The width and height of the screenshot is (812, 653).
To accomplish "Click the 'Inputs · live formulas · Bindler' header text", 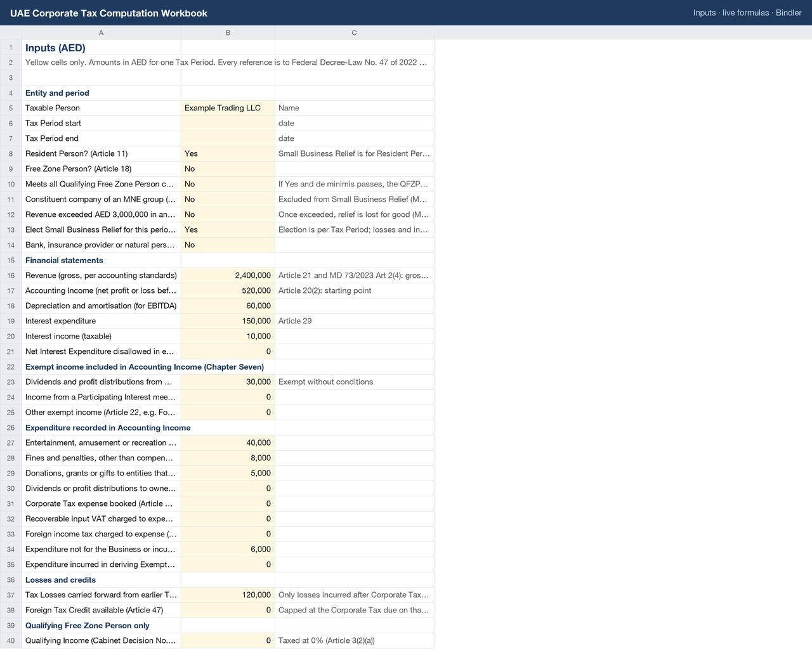I will (x=747, y=13).
